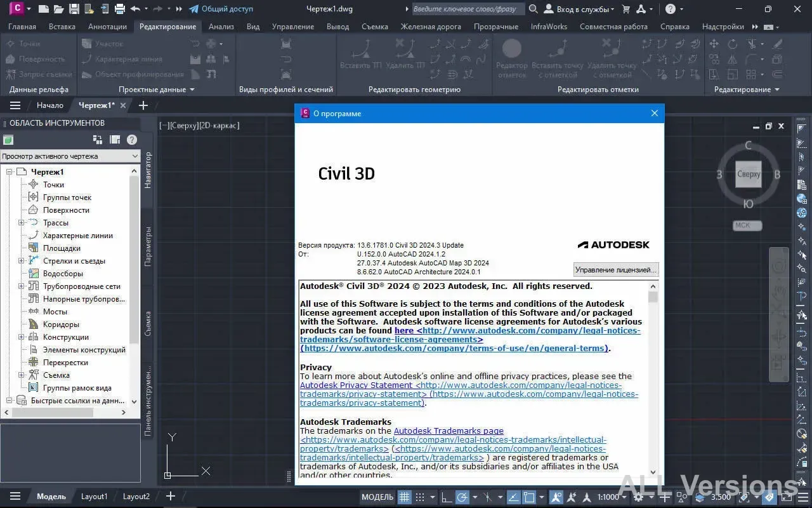Screen dimensions: 812x508
Task: Open the Autodesk Privacy Statement link
Action: 356,385
